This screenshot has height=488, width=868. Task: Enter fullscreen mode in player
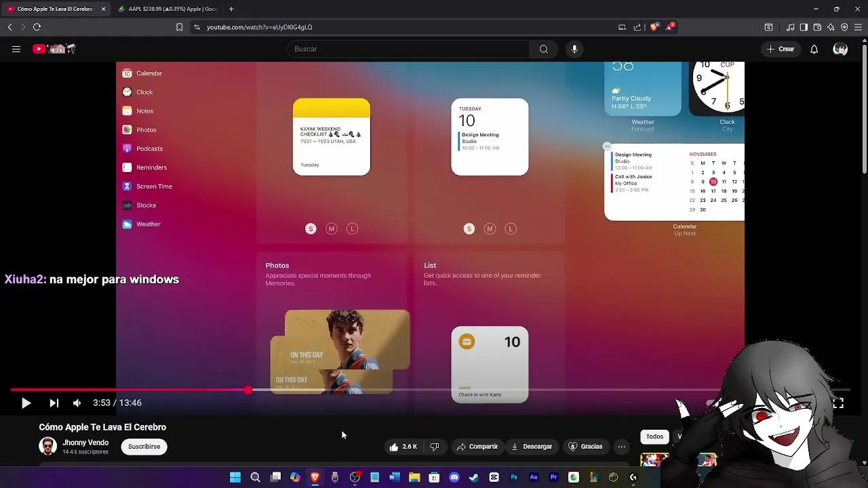coord(838,403)
